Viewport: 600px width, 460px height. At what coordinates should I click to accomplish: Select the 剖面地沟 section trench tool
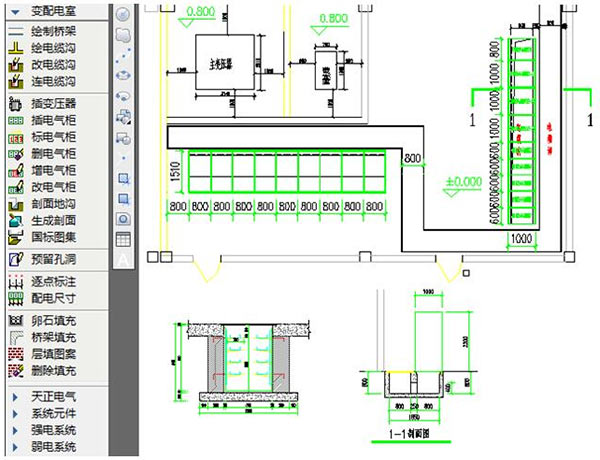(x=42, y=204)
